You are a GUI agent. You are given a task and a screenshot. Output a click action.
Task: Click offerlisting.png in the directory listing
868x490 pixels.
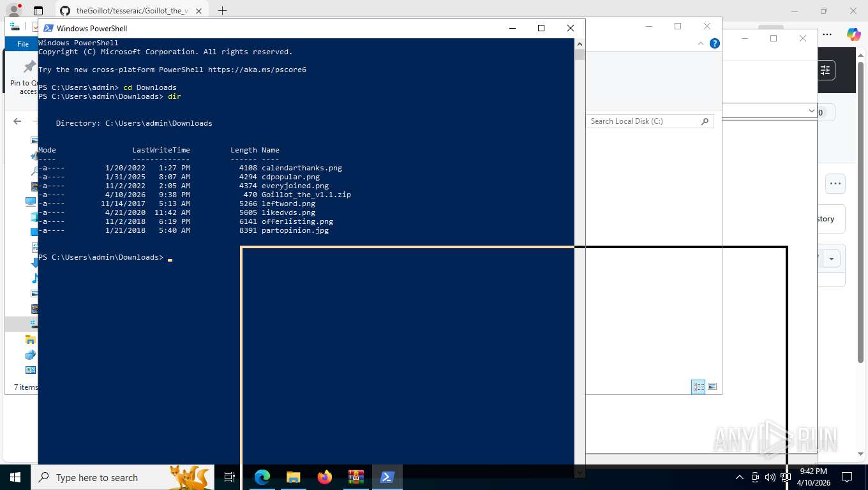click(297, 221)
